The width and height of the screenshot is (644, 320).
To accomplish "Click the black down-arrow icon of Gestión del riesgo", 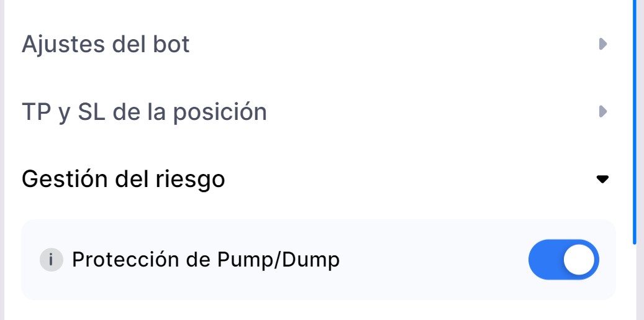I will (x=602, y=179).
